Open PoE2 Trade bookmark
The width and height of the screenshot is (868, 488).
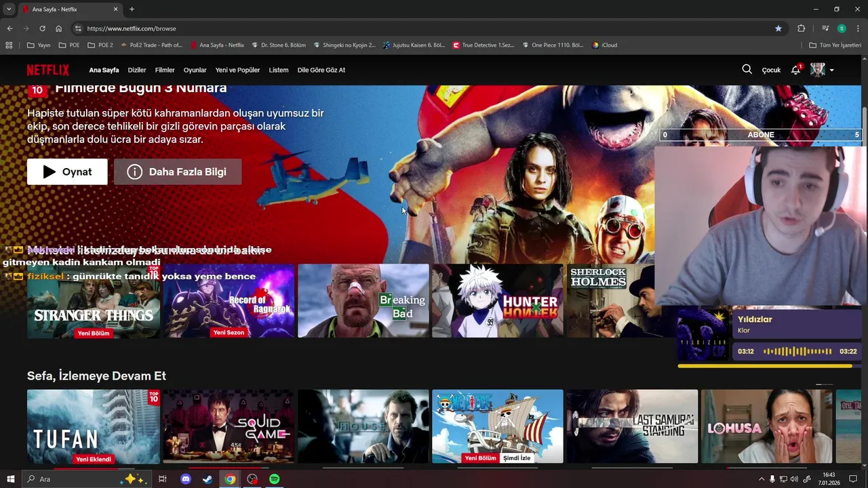pos(151,45)
